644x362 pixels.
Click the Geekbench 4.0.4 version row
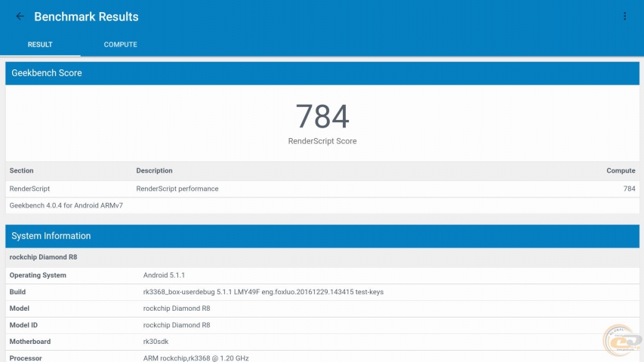pyautogui.click(x=57, y=205)
